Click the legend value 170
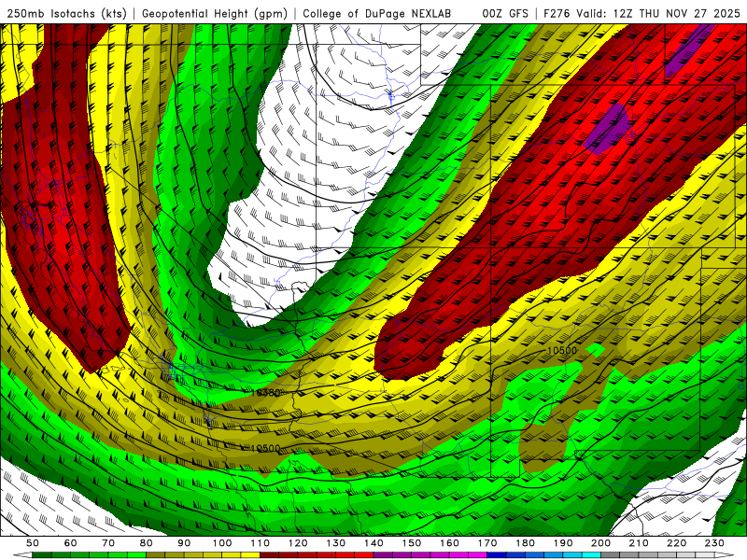This screenshot has width=747, height=560. pyautogui.click(x=487, y=543)
